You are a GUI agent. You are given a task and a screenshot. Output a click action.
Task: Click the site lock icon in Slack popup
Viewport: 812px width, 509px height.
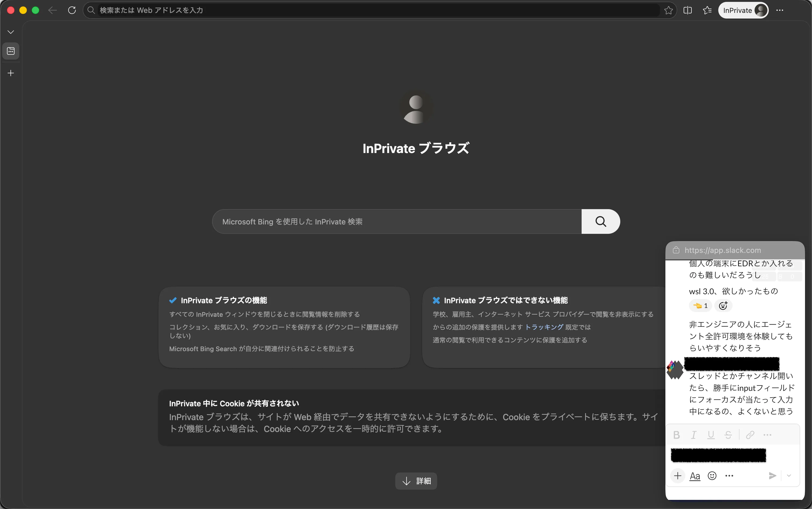coord(676,250)
